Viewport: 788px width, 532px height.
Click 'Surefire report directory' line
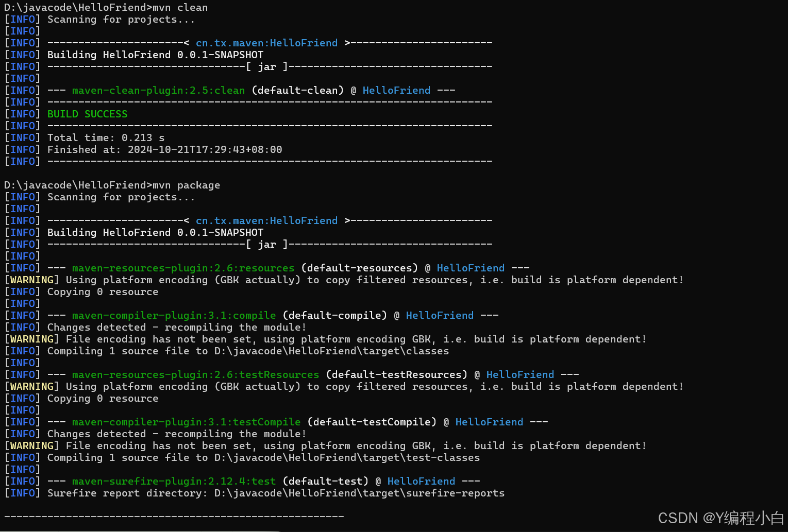pyautogui.click(x=276, y=493)
